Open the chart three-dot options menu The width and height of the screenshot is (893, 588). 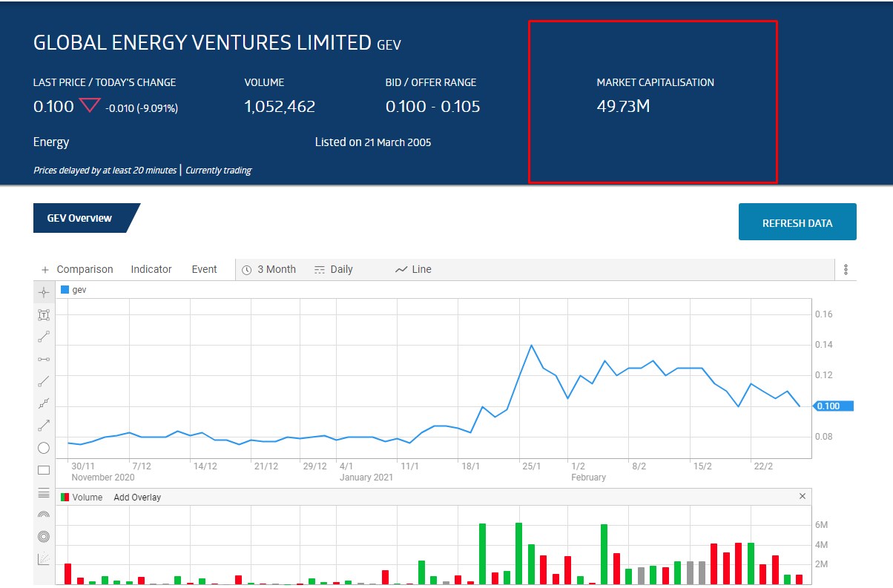[846, 270]
